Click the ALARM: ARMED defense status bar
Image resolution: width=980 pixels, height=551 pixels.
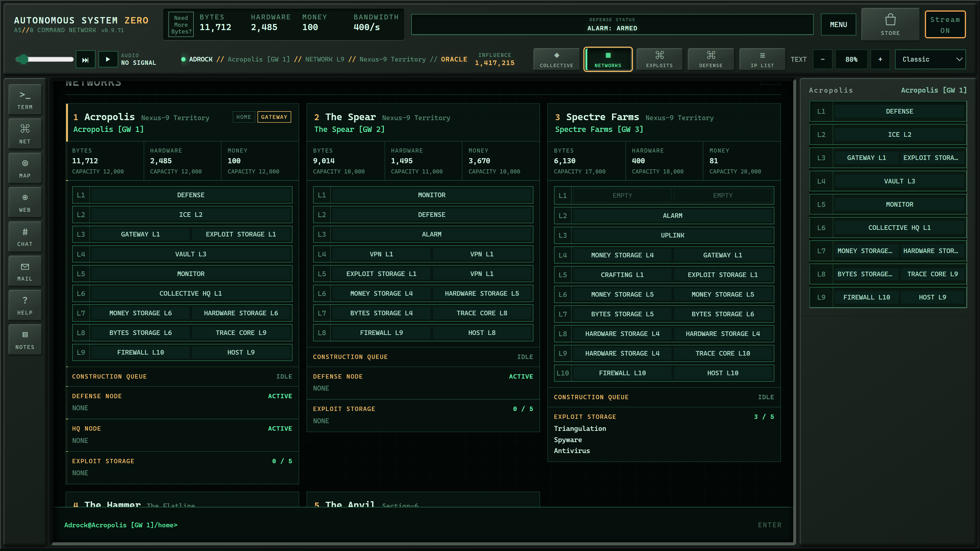612,25
